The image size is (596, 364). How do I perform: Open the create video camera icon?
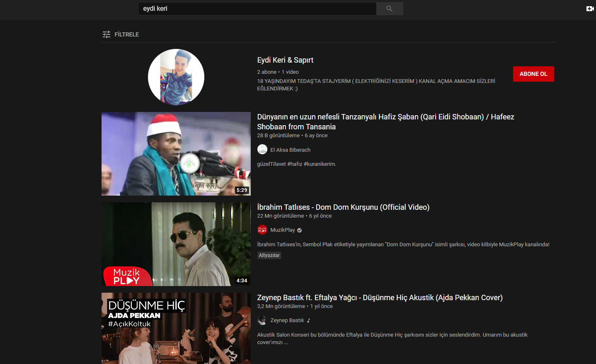[590, 9]
